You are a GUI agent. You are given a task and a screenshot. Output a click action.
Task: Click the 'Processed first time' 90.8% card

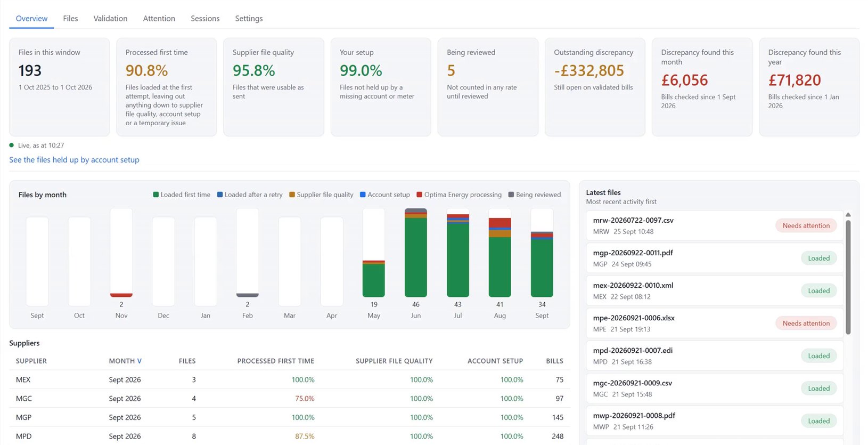coord(167,87)
